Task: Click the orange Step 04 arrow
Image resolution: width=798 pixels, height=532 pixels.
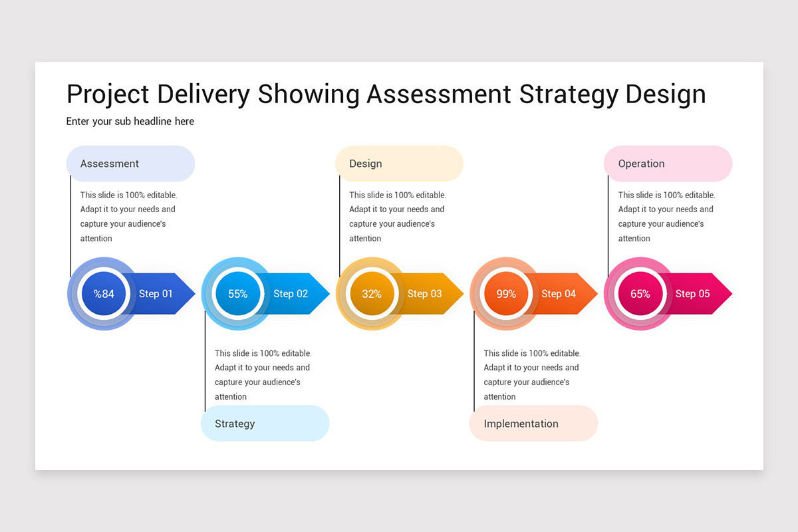Action: pos(557,293)
